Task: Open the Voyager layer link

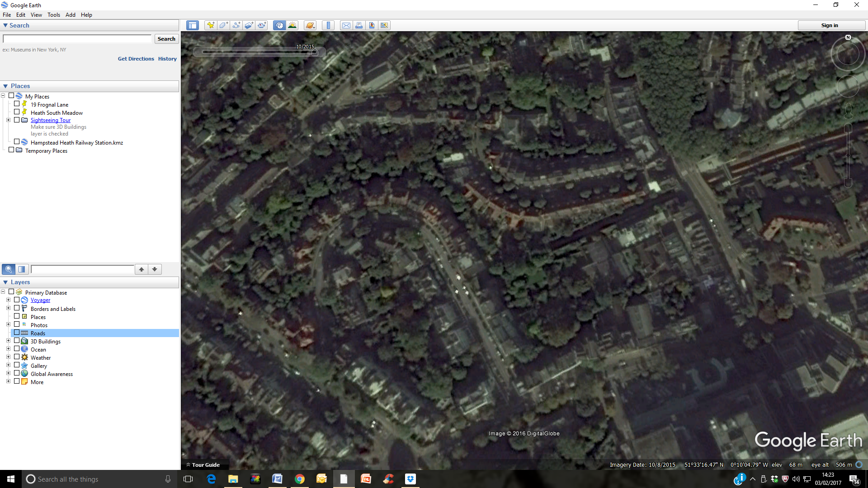Action: point(40,300)
